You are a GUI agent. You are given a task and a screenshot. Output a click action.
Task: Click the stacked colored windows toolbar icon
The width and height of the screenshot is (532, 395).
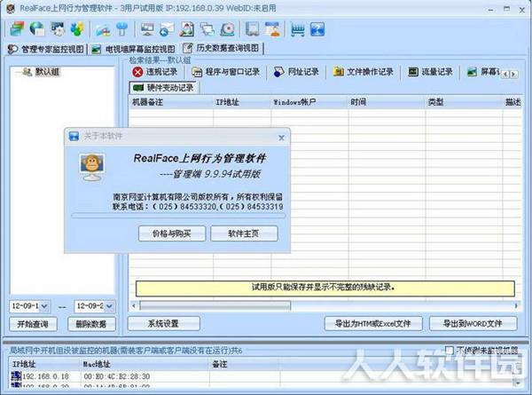(x=17, y=29)
